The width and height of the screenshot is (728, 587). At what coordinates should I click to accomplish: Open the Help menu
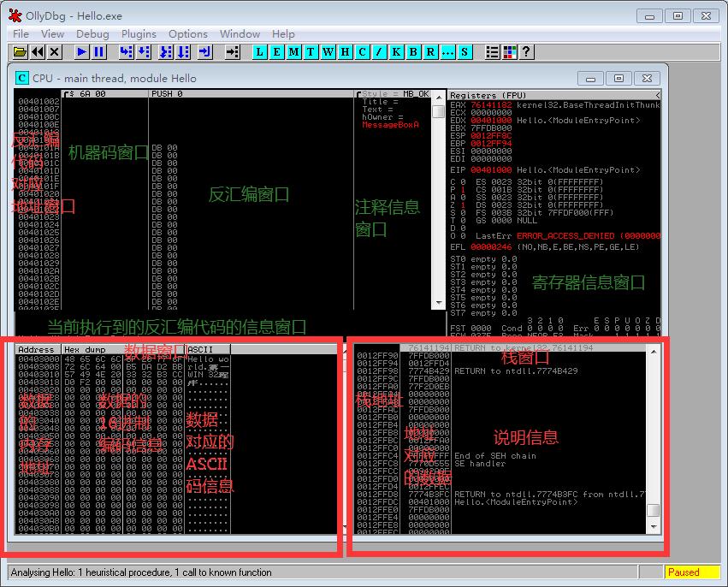click(283, 34)
